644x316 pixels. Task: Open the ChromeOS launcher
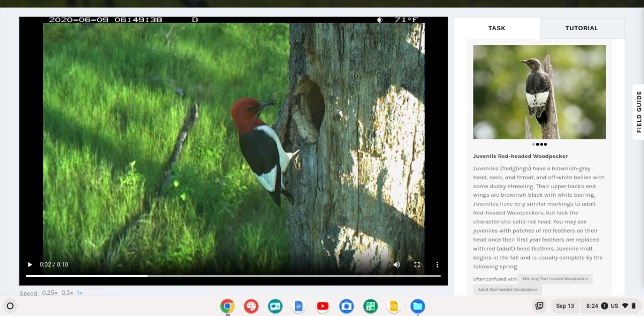coord(10,306)
